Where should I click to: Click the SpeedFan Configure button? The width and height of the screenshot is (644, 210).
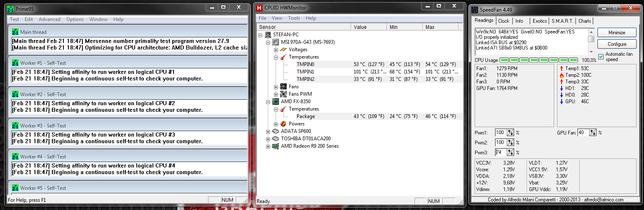pyautogui.click(x=617, y=44)
